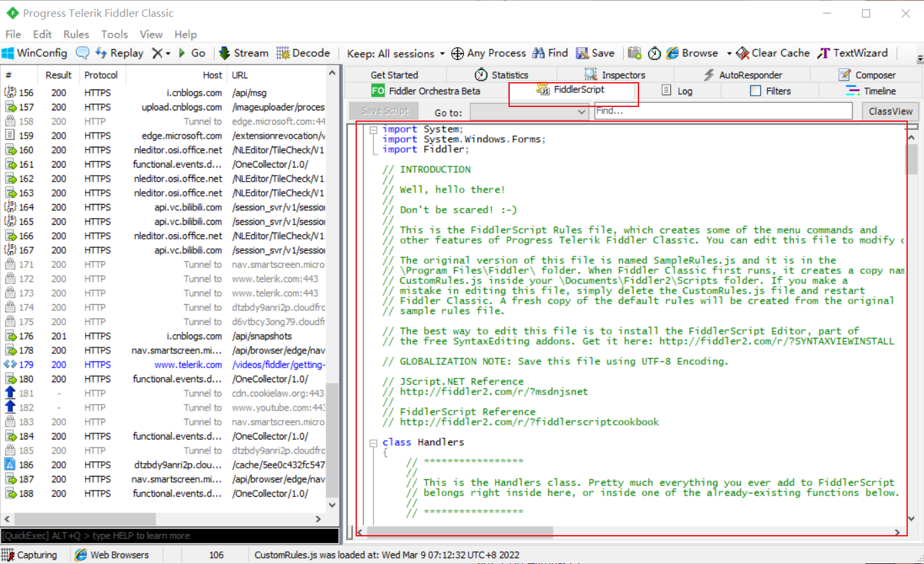The width and height of the screenshot is (924, 564).
Task: Collapse the class Handlers code block
Action: [373, 443]
